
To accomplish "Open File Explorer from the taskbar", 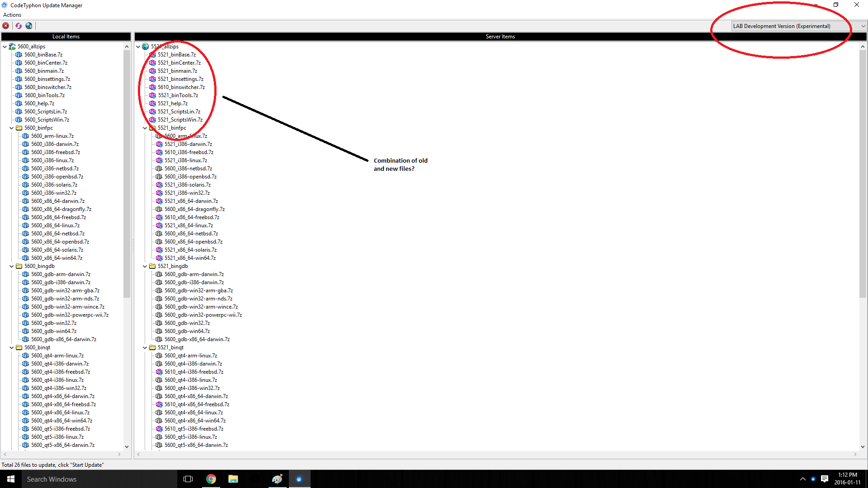I will (x=233, y=479).
